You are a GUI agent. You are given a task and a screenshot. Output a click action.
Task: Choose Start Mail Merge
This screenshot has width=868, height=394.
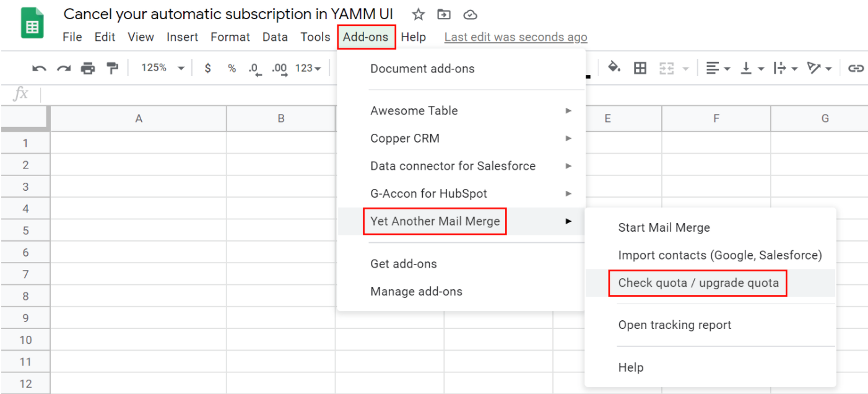(710, 227)
